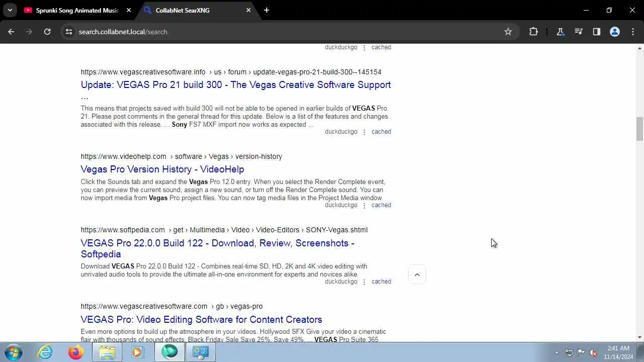
Task: Reload the search page
Action: coord(47,32)
